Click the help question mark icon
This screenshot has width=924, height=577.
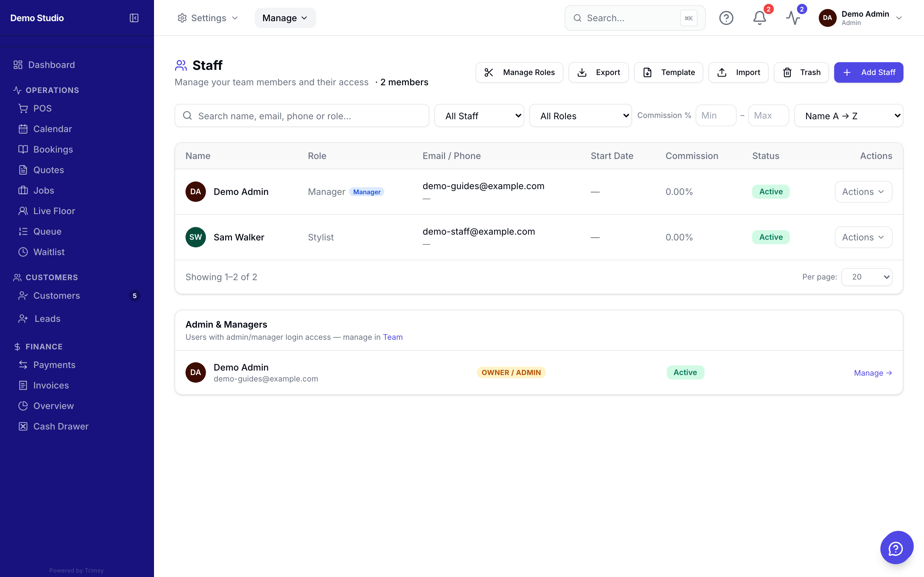point(726,18)
